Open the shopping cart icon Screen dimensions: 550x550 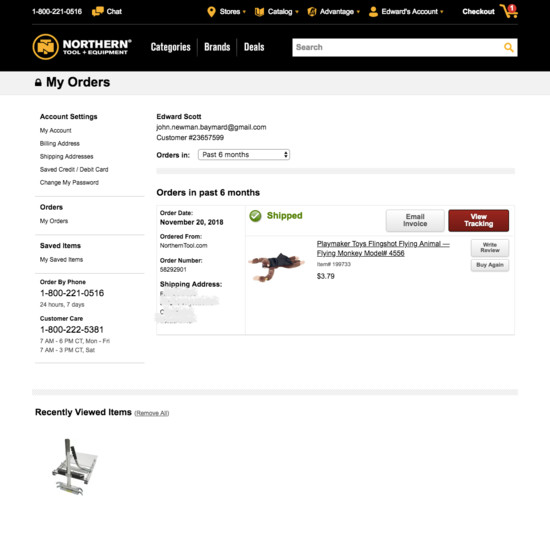(x=509, y=11)
